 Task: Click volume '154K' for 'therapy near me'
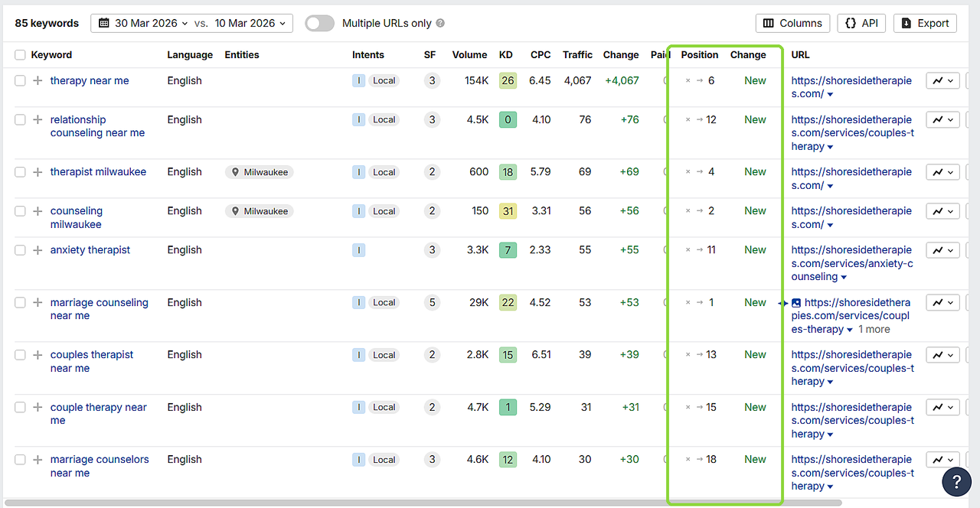tap(475, 80)
